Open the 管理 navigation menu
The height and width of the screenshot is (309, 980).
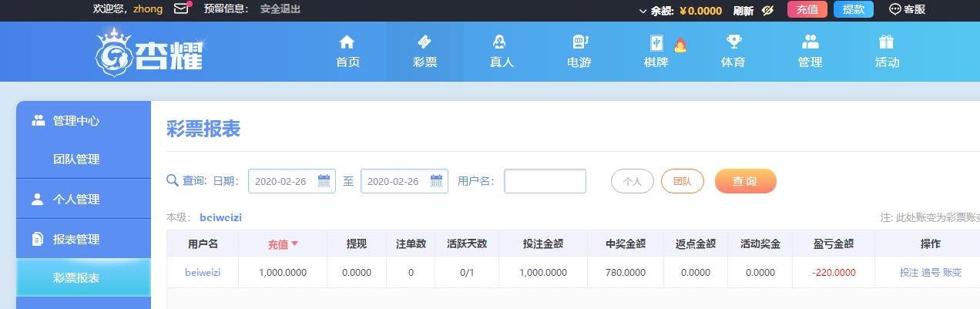(810, 51)
